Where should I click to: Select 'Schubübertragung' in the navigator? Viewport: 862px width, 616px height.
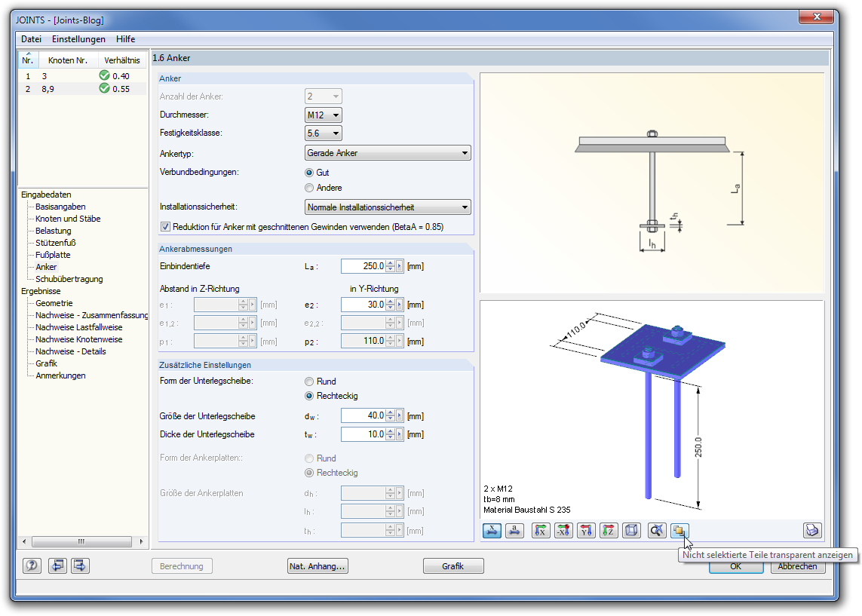pyautogui.click(x=69, y=279)
